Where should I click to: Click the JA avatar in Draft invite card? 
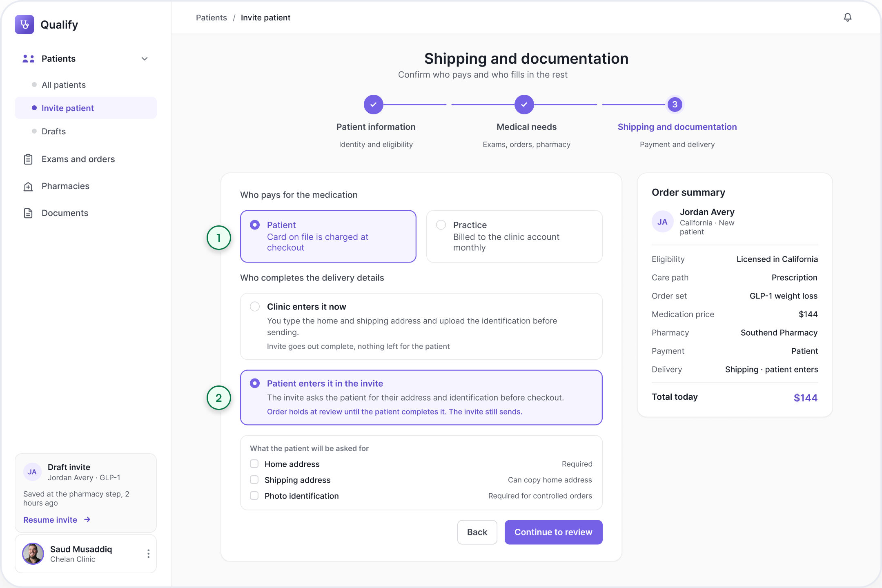click(x=32, y=472)
